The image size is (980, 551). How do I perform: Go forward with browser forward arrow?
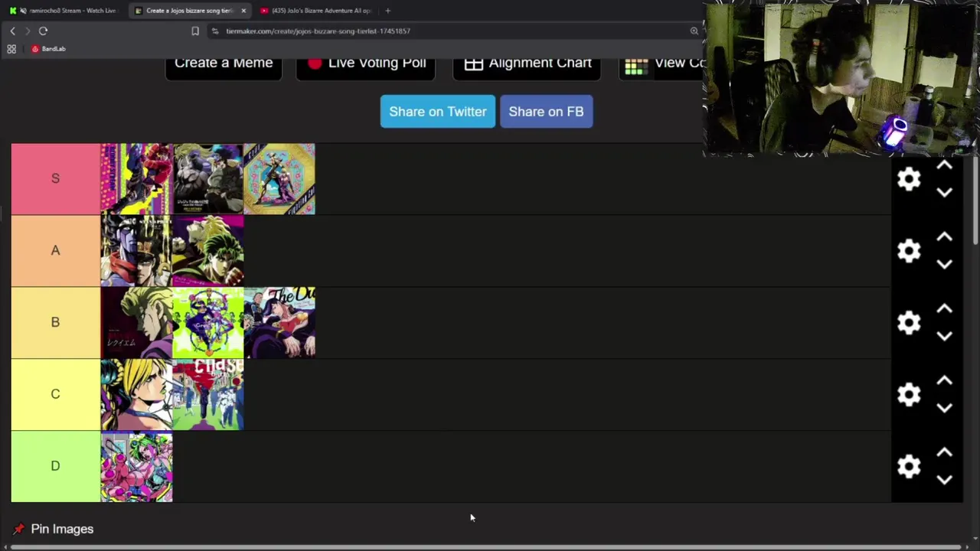tap(27, 31)
